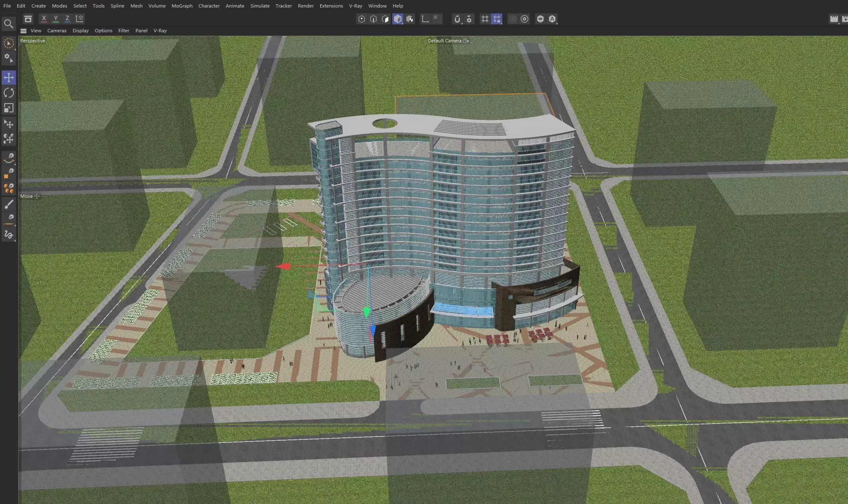Select the Line Cut pen tool

pos(8,219)
